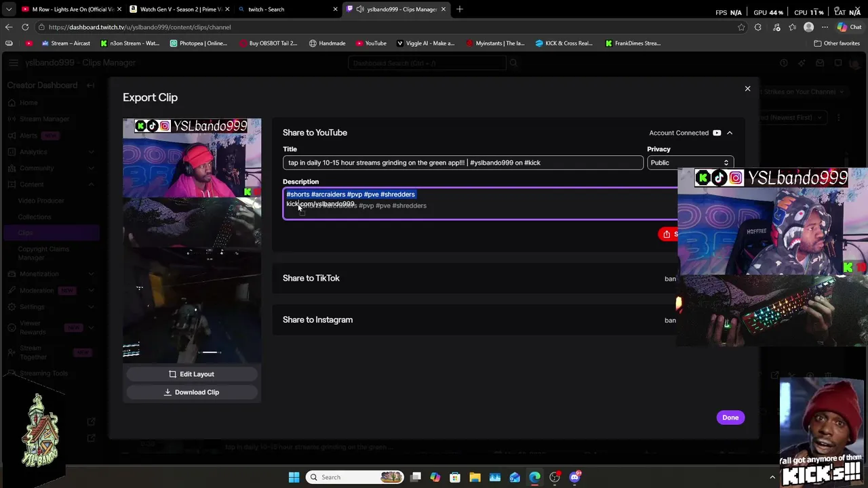This screenshot has width=868, height=488.
Task: Click the browser address bar URL
Action: pyautogui.click(x=140, y=27)
